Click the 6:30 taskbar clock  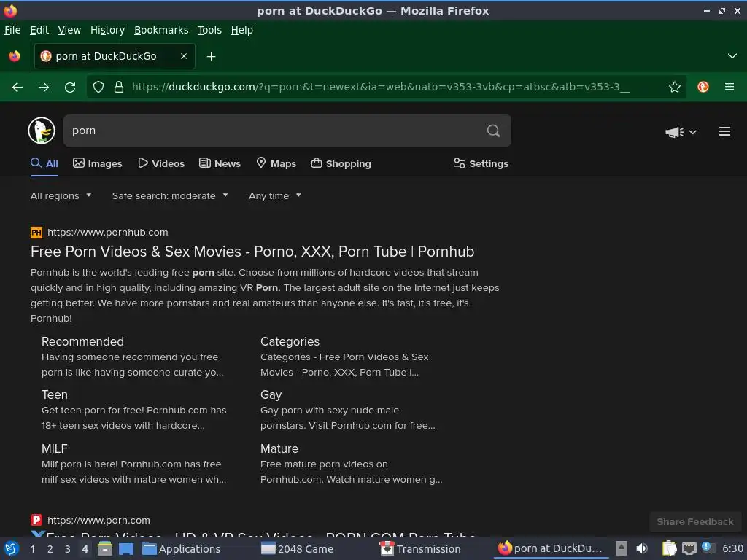(732, 548)
